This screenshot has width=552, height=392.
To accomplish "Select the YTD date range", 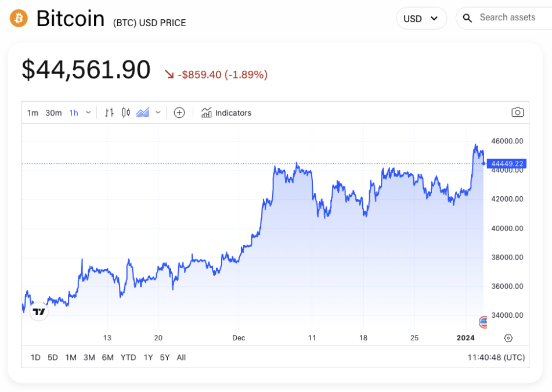I will [128, 357].
